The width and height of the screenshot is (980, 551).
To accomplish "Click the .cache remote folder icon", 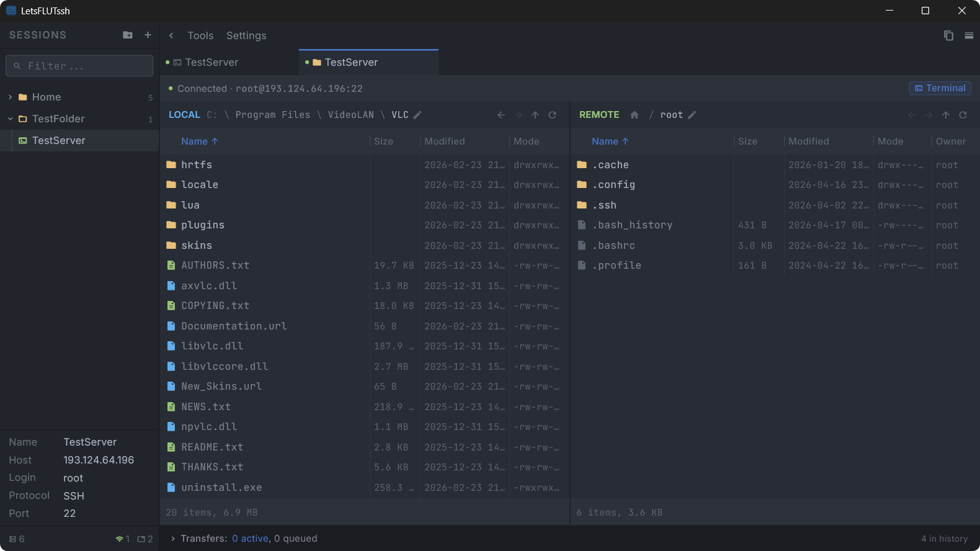I will coord(582,164).
